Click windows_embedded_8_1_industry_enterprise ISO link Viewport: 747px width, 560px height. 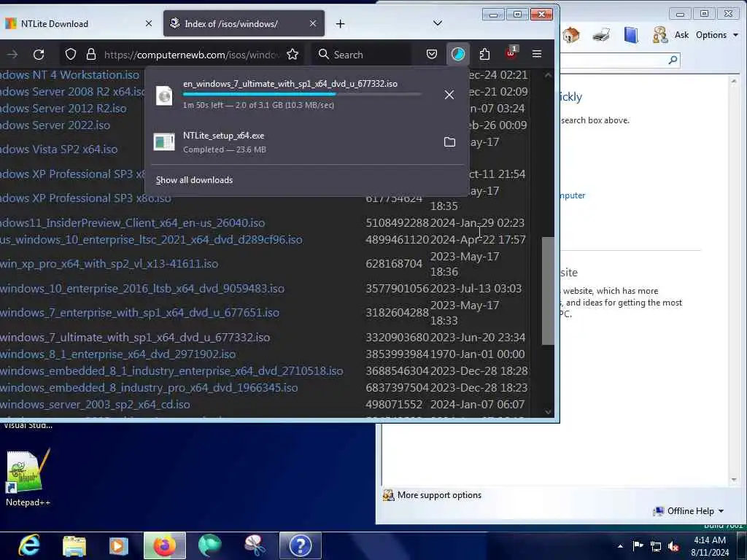pyautogui.click(x=171, y=371)
